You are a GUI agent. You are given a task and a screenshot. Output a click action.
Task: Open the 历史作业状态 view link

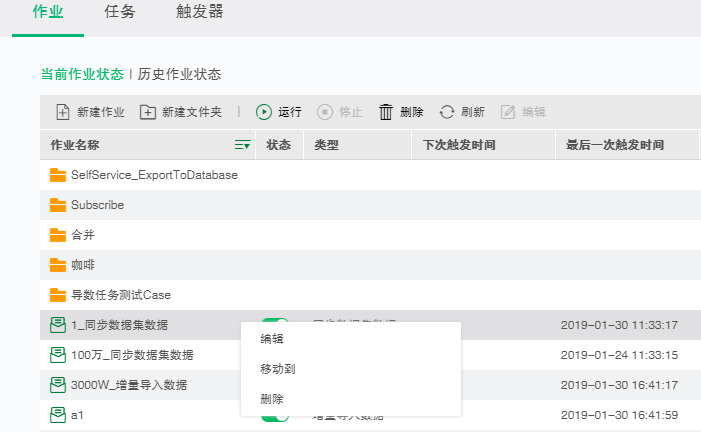tap(179, 74)
